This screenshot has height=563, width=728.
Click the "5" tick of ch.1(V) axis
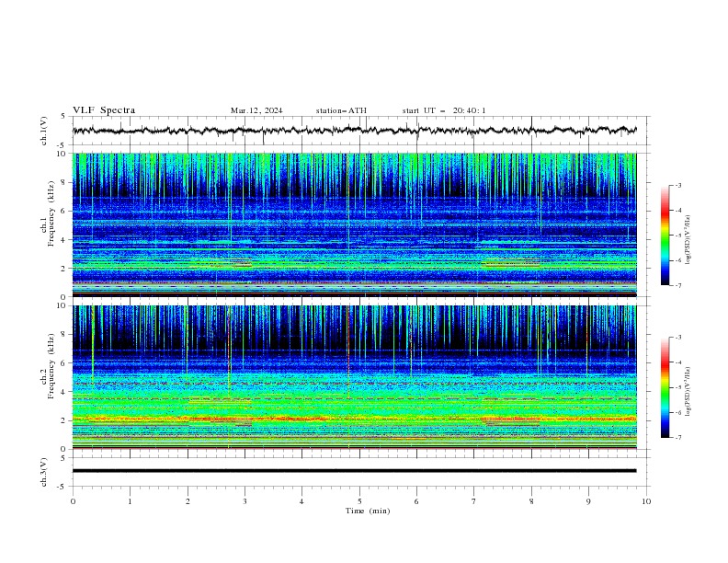coord(63,117)
